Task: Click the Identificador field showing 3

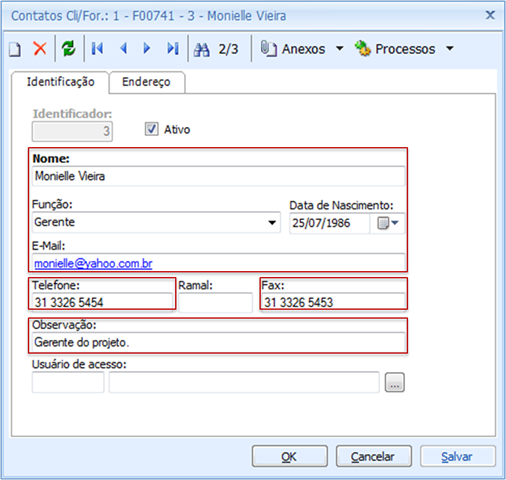Action: point(72,131)
